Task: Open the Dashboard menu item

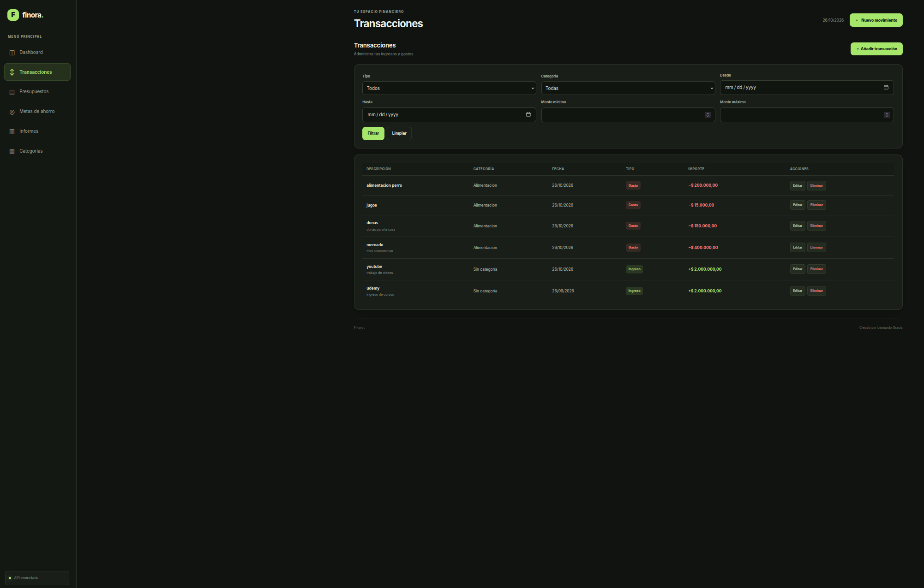Action: tap(37, 52)
